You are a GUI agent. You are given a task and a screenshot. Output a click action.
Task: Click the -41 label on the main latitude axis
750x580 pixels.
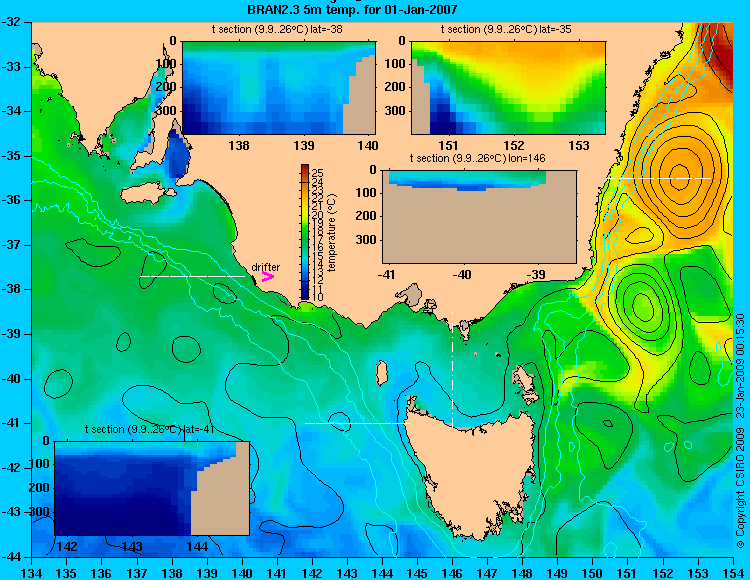9,423
